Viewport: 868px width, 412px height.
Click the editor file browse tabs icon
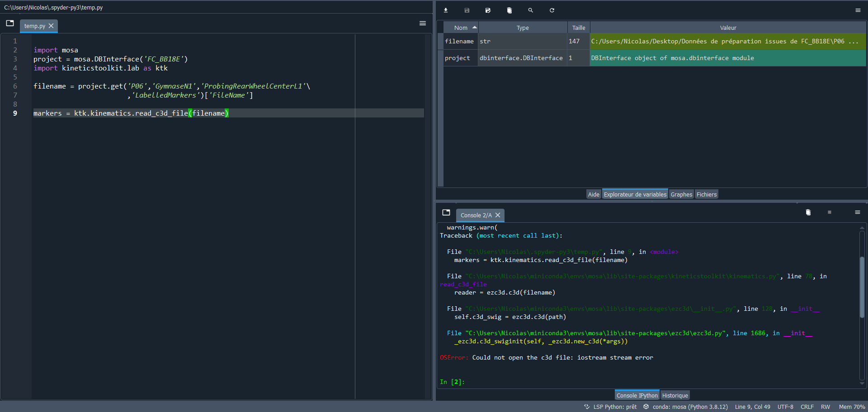click(x=10, y=23)
